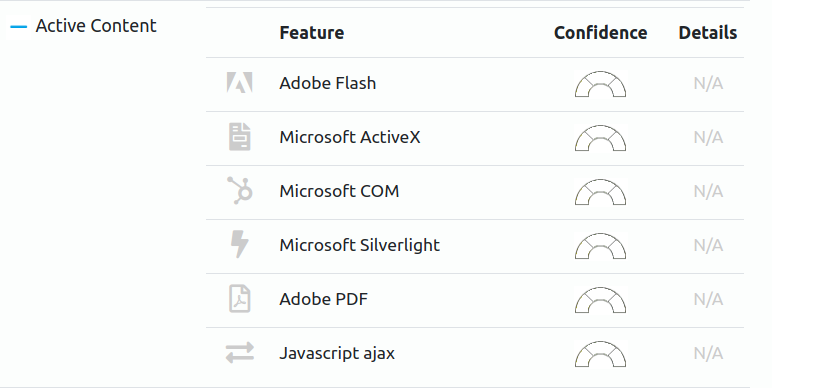Click the Adobe Flash confidence gauge
The height and width of the screenshot is (389, 816).
tap(600, 84)
